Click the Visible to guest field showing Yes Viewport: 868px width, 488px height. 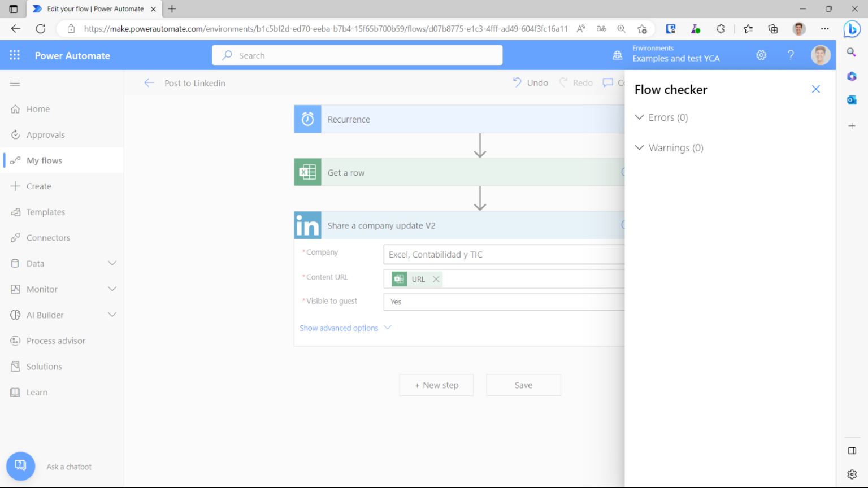click(x=504, y=302)
